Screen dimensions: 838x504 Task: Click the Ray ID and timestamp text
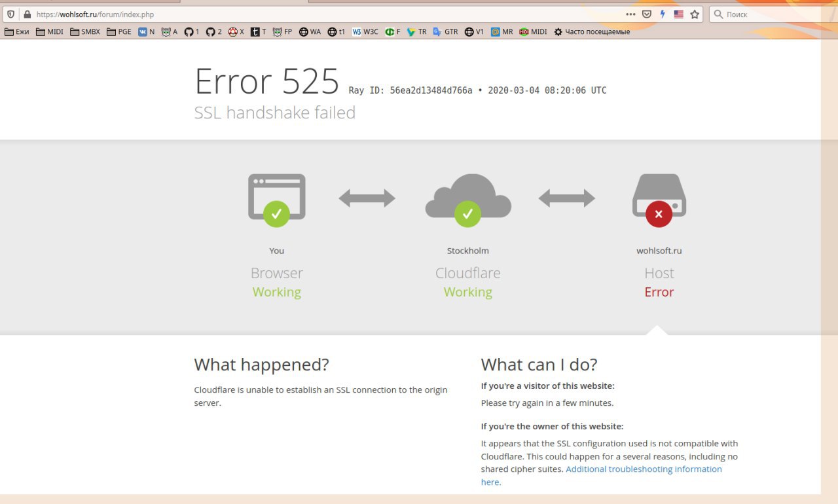click(477, 90)
